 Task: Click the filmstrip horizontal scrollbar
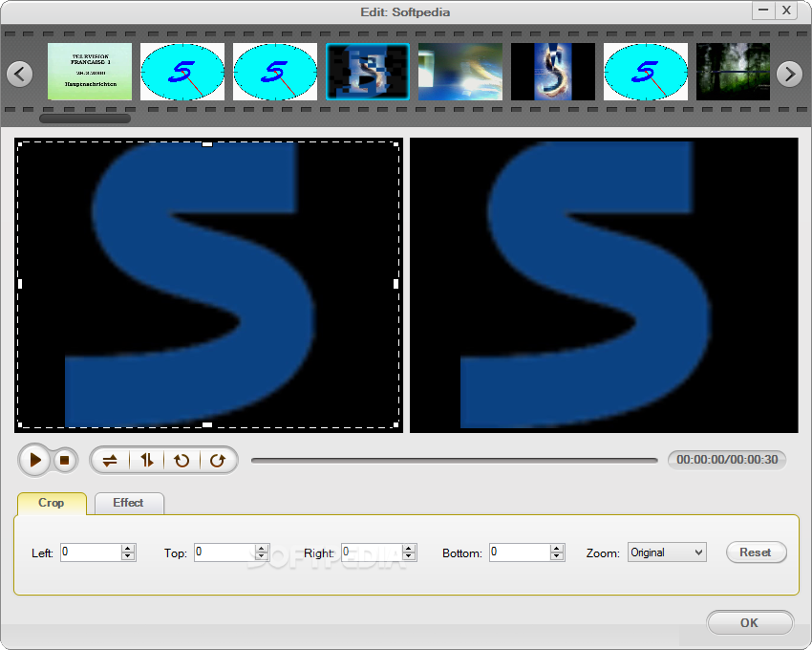85,119
